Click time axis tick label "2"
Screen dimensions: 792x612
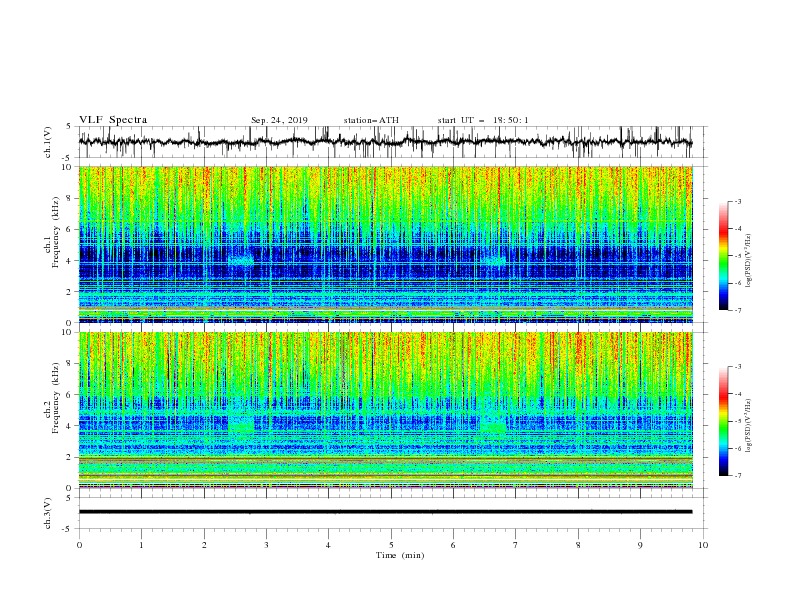click(x=204, y=545)
